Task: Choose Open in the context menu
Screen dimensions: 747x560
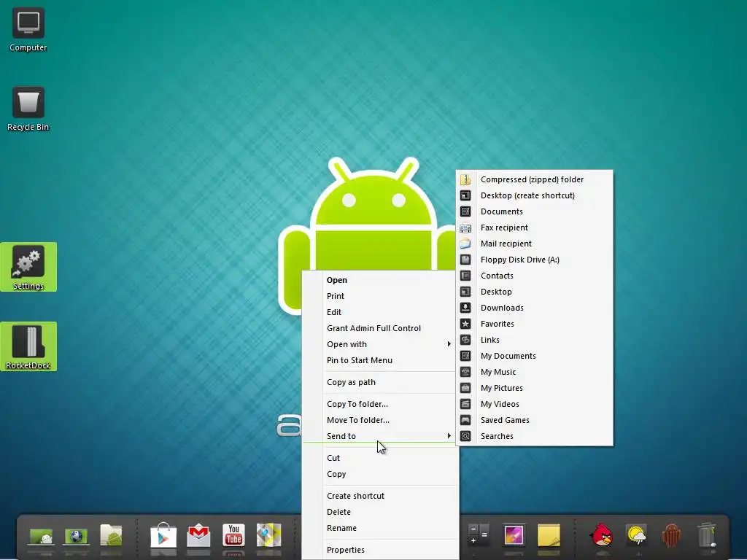Action: 380,280
